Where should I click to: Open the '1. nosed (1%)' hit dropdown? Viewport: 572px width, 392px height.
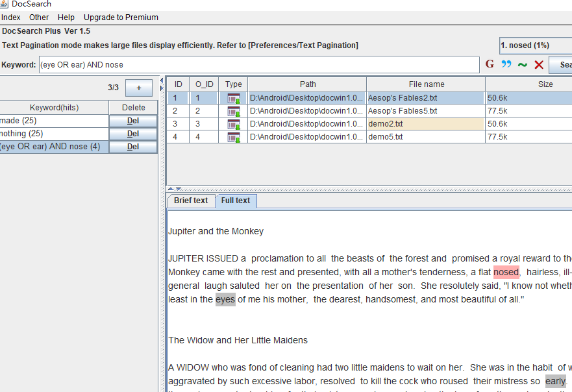point(535,45)
